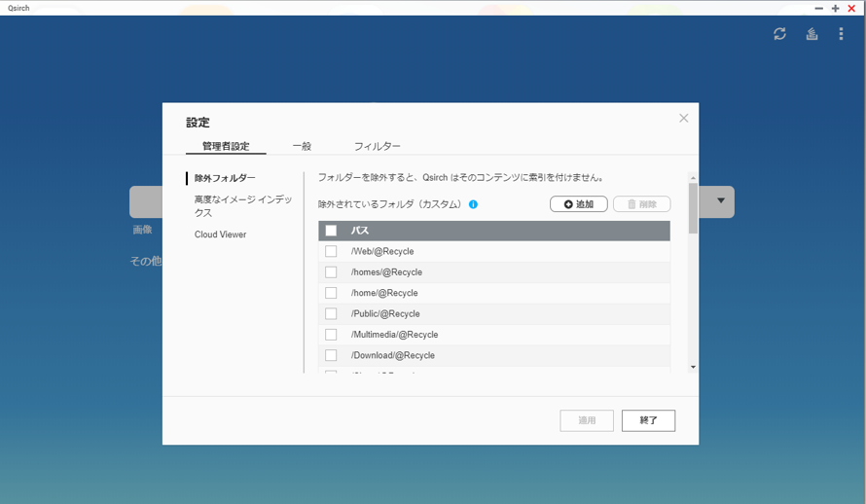Click the 追加 add button
This screenshot has width=866, height=504.
click(x=579, y=204)
